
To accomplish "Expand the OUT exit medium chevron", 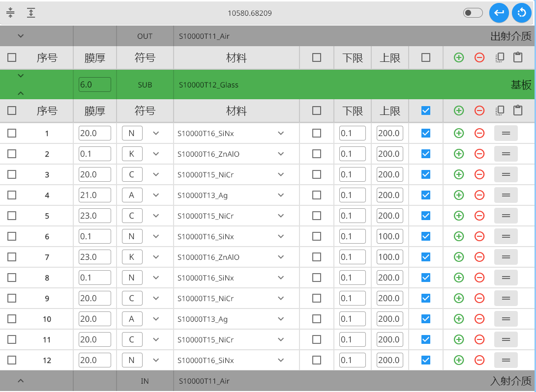I will coord(21,36).
